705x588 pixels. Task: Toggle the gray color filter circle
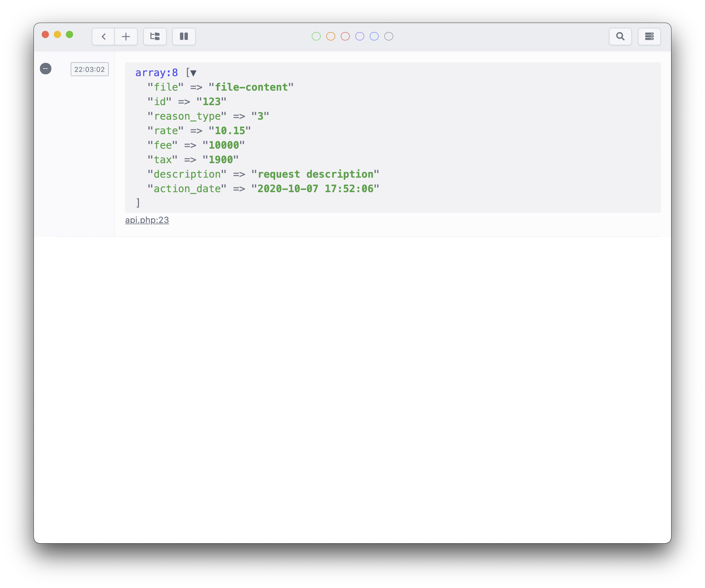388,36
